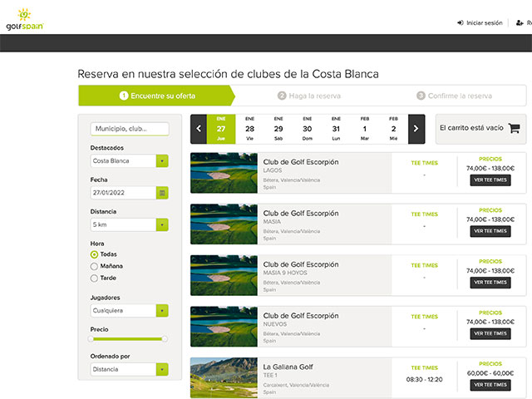Click the Iniciar sesión login icon
This screenshot has height=399, width=532.
460,22
